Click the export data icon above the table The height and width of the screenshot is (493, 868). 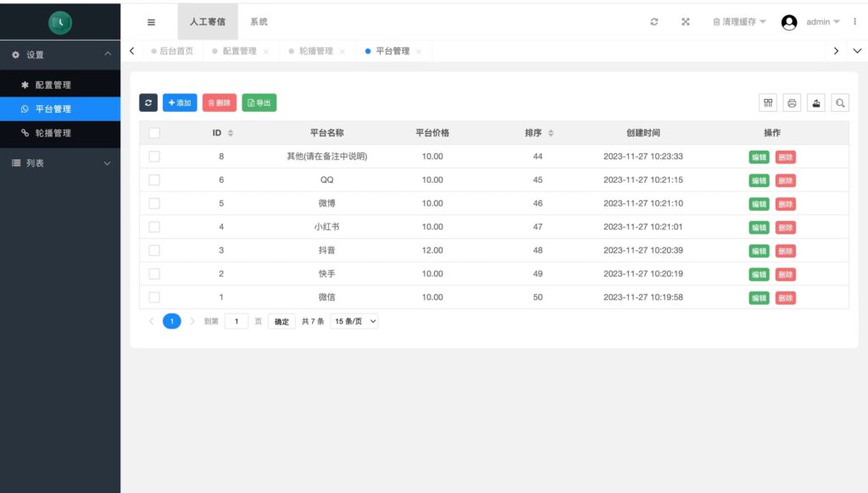pos(815,102)
